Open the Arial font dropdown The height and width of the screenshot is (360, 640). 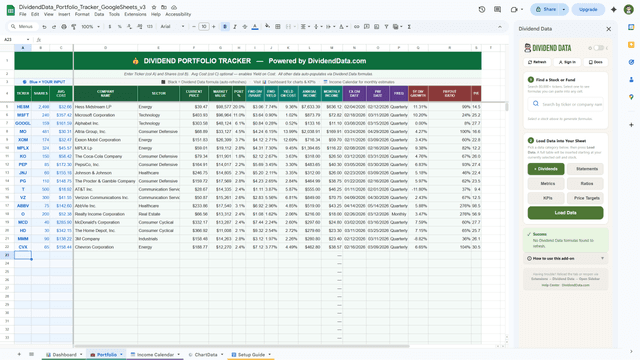[x=172, y=27]
